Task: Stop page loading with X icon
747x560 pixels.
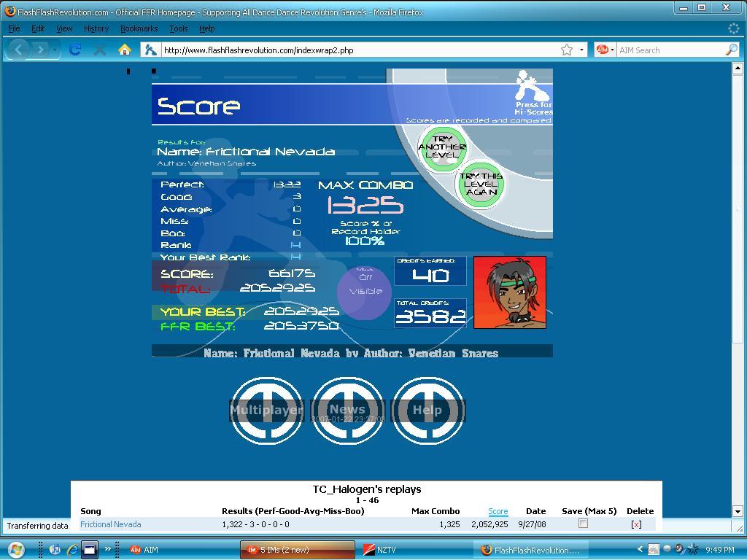Action: pyautogui.click(x=99, y=50)
